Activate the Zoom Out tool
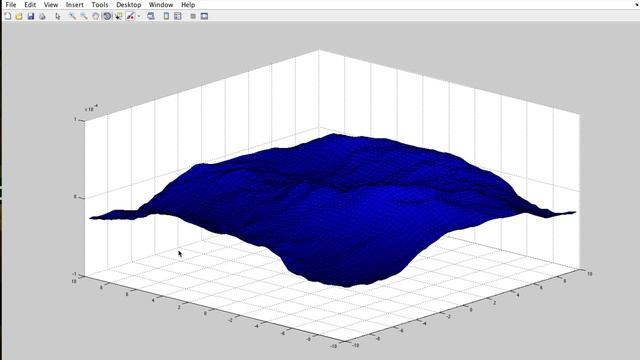This screenshot has width=640, height=360. click(x=84, y=16)
